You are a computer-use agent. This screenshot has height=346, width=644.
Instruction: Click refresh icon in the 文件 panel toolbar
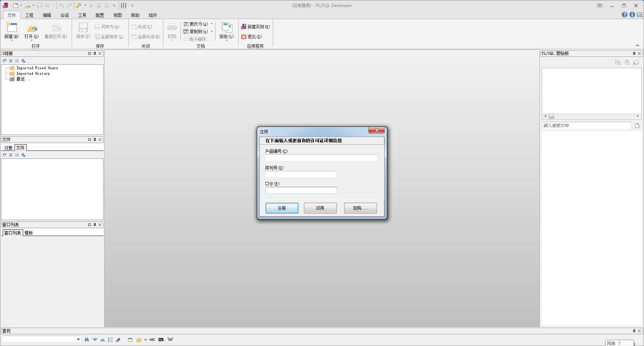5,155
